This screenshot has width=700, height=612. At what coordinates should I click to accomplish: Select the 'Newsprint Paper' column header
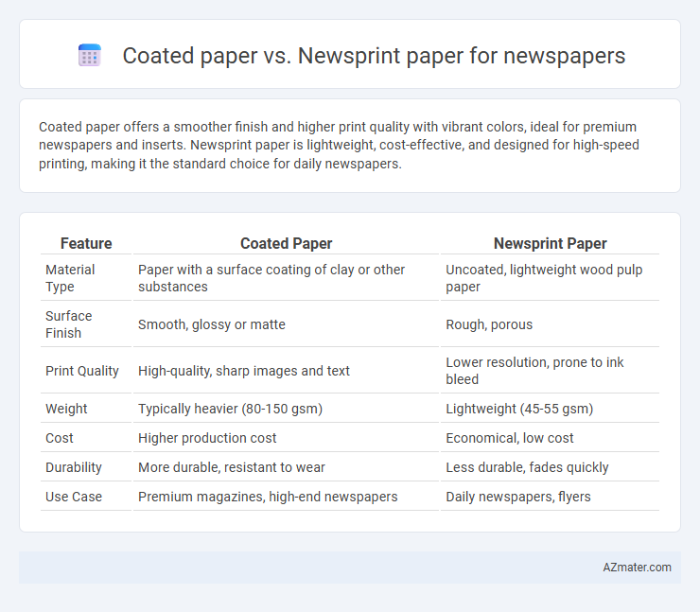point(550,243)
